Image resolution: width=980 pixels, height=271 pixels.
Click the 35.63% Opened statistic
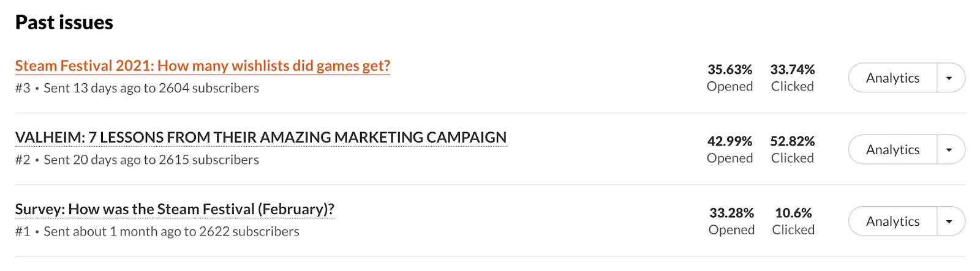pyautogui.click(x=729, y=70)
